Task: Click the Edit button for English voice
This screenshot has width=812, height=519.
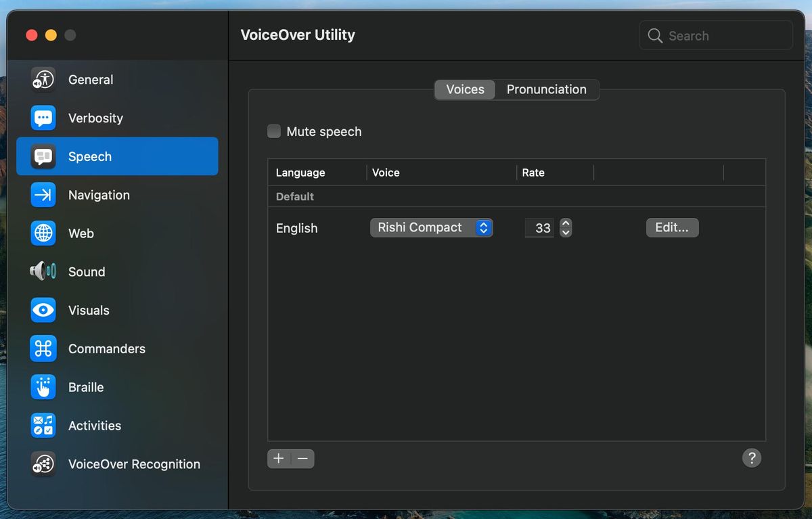Action: click(671, 227)
